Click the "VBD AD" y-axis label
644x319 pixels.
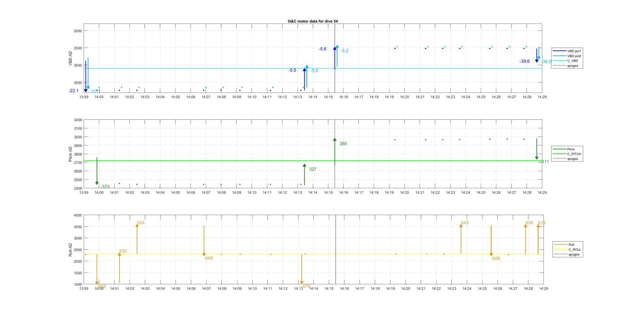coord(71,58)
